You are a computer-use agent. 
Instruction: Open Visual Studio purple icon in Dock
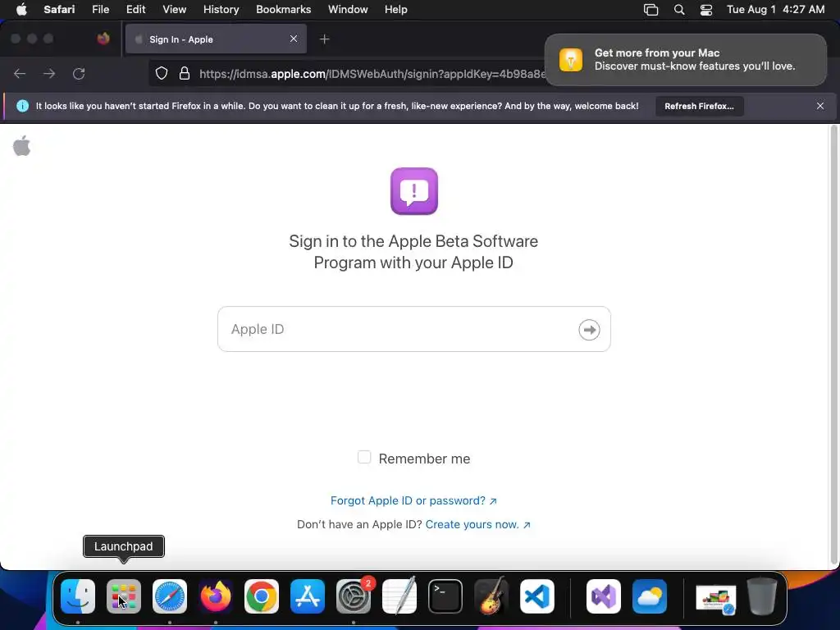(604, 596)
